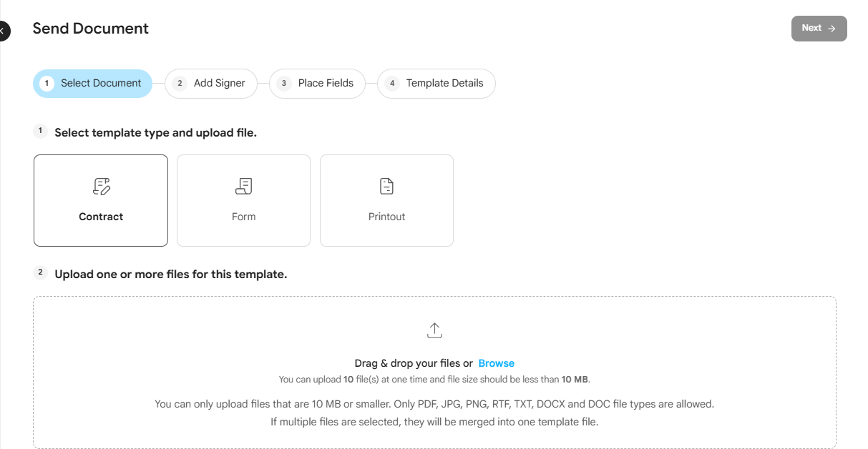Select the Contract template type
This screenshot has width=868, height=449.
pos(101,200)
